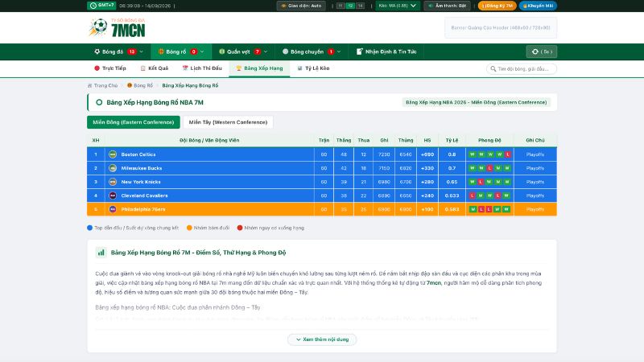The width and height of the screenshot is (644, 362).
Task: Click the orange Nhóm bám đuổi legend dot
Action: (x=189, y=228)
